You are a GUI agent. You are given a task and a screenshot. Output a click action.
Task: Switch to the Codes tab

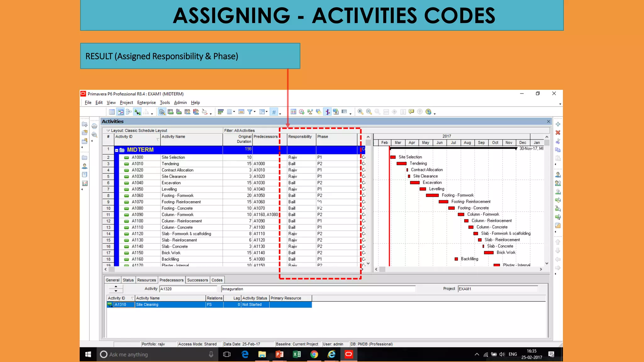point(217,280)
